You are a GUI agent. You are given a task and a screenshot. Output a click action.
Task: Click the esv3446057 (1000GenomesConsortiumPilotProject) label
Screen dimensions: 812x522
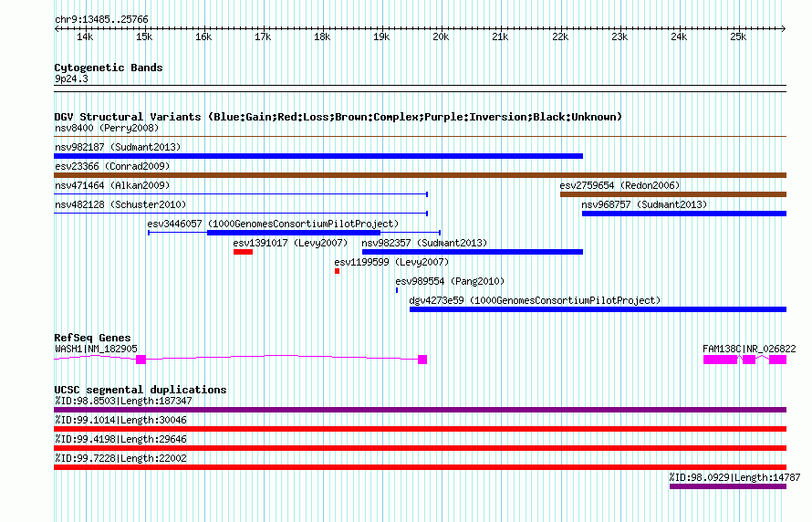point(273,224)
